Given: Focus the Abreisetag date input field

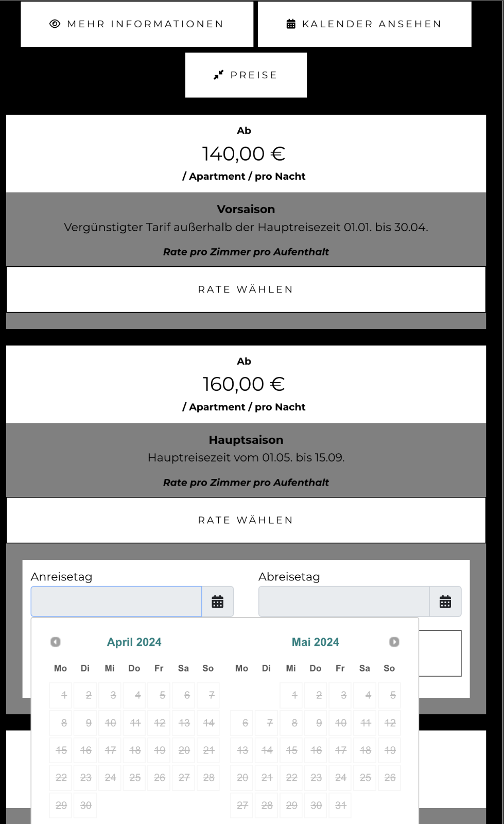Looking at the screenshot, I should click(344, 602).
